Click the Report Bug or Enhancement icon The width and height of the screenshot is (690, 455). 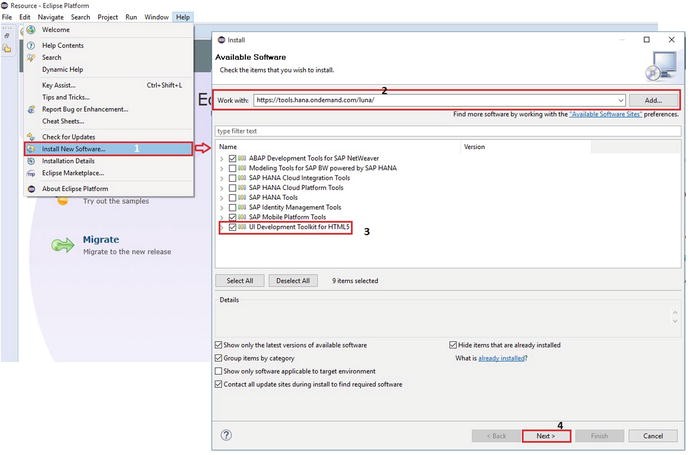[31, 109]
